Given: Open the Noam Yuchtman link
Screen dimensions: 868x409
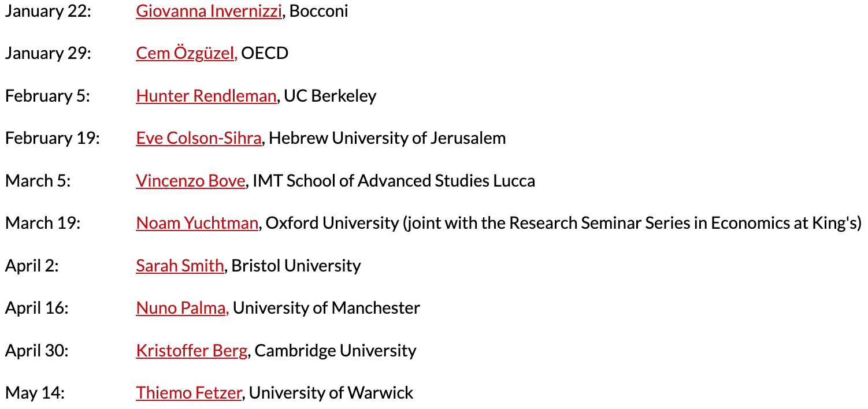Looking at the screenshot, I should [196, 223].
